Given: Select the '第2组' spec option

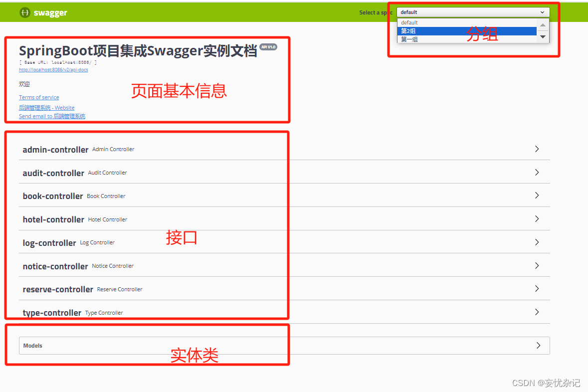Looking at the screenshot, I should pyautogui.click(x=467, y=31).
